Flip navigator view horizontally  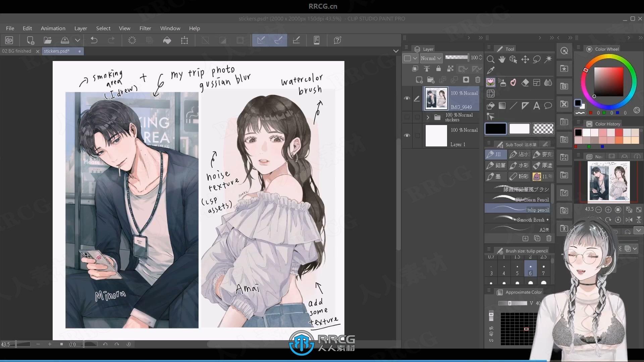click(x=629, y=220)
